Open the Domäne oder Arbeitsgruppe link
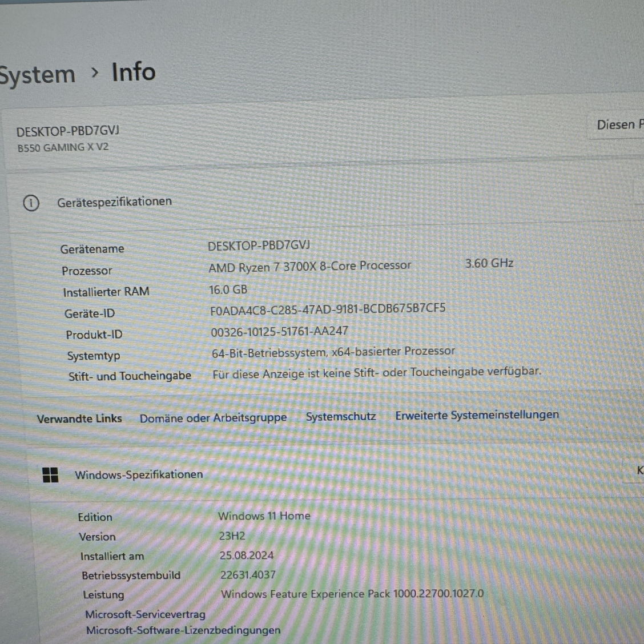 (x=213, y=418)
